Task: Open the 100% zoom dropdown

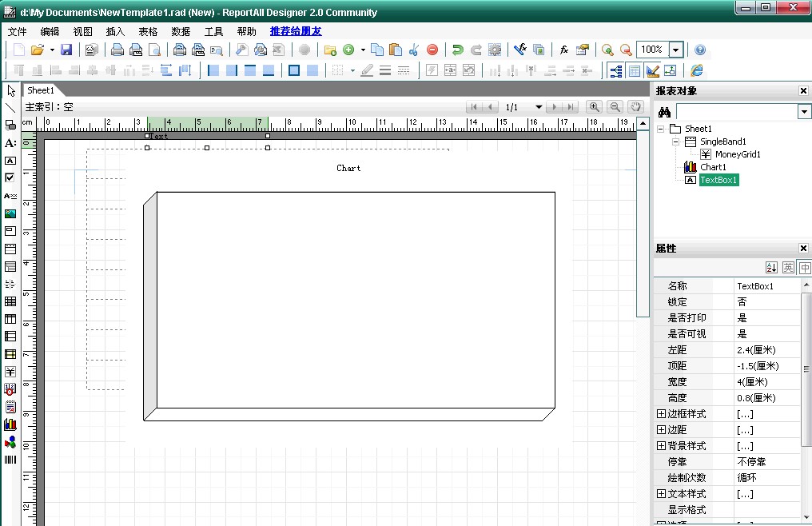Action: pyautogui.click(x=675, y=50)
